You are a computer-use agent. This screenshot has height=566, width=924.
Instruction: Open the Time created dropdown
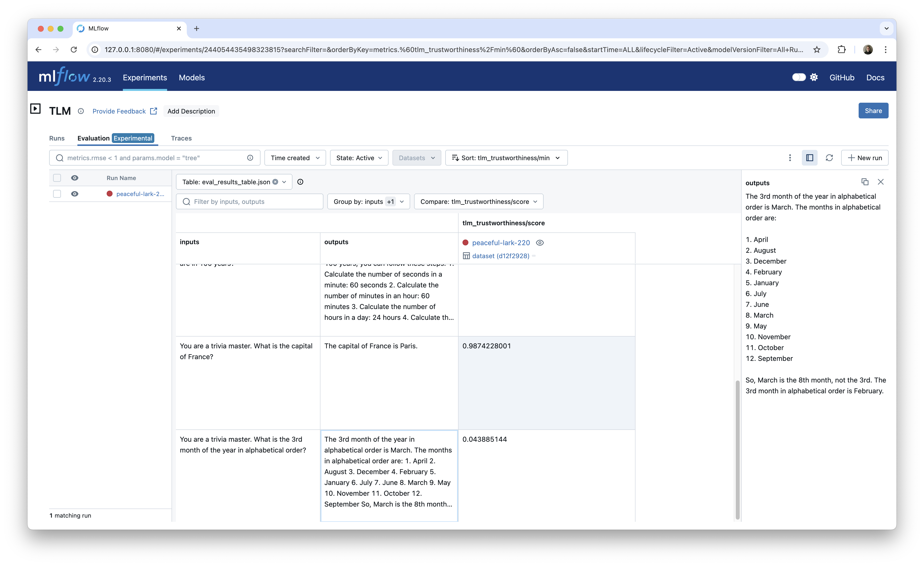click(x=295, y=157)
